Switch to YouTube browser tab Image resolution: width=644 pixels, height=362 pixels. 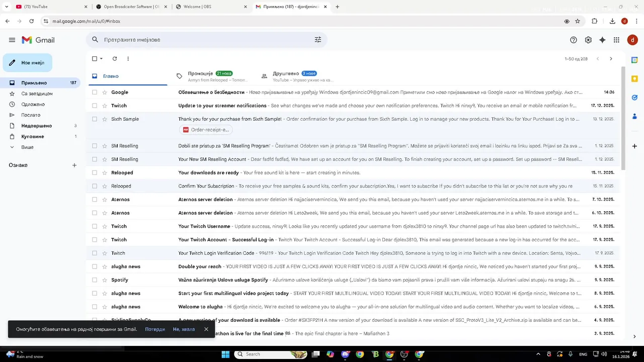point(50,7)
